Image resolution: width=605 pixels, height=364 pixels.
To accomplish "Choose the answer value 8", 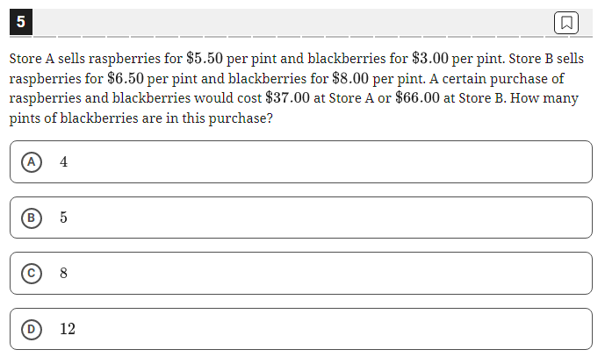I will tap(64, 274).
